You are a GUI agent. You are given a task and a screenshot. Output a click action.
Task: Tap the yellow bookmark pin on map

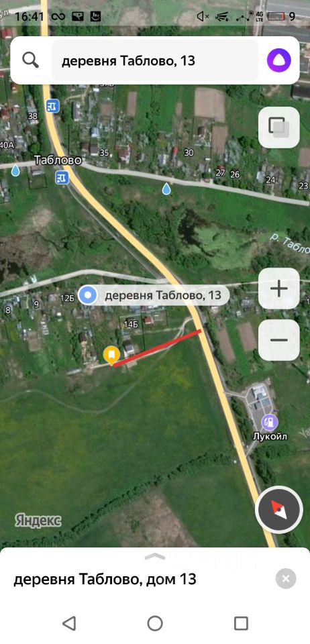[x=111, y=355]
